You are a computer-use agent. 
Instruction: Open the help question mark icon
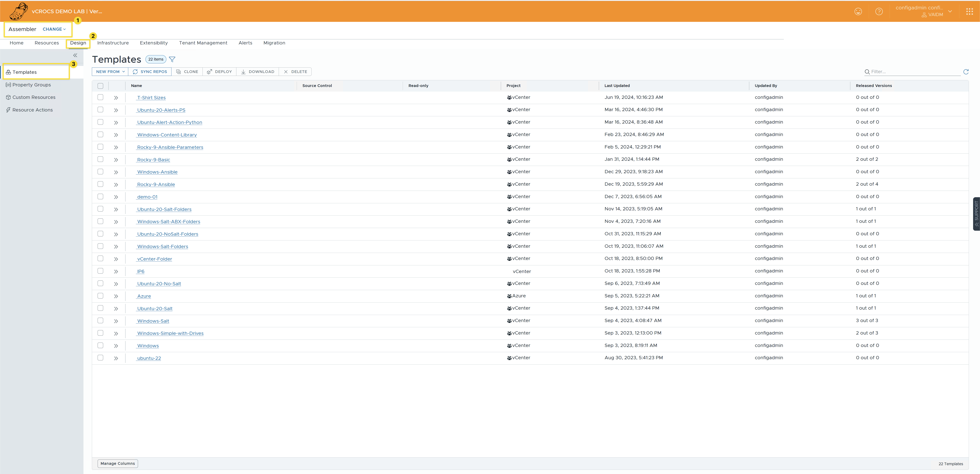pyautogui.click(x=879, y=11)
